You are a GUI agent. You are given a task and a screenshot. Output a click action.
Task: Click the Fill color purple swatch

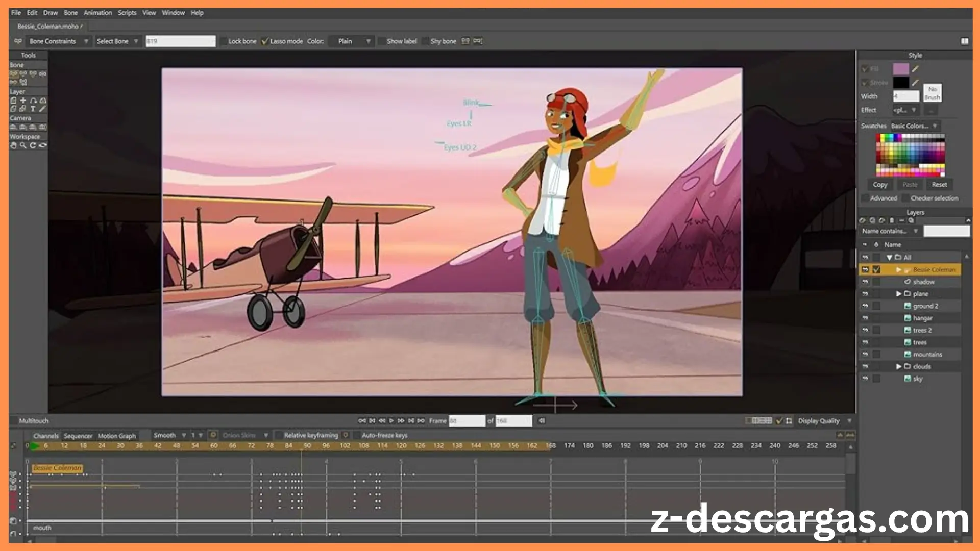point(901,69)
